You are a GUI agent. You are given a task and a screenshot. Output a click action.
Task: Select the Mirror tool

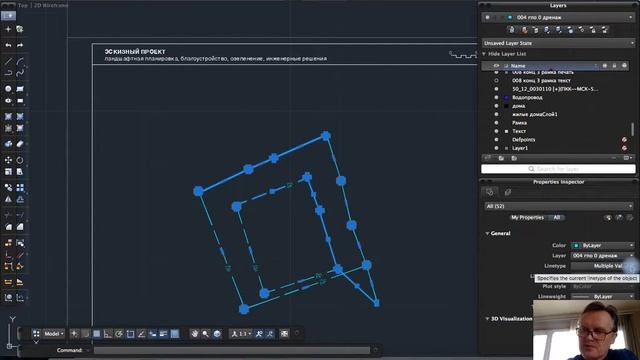point(8,199)
